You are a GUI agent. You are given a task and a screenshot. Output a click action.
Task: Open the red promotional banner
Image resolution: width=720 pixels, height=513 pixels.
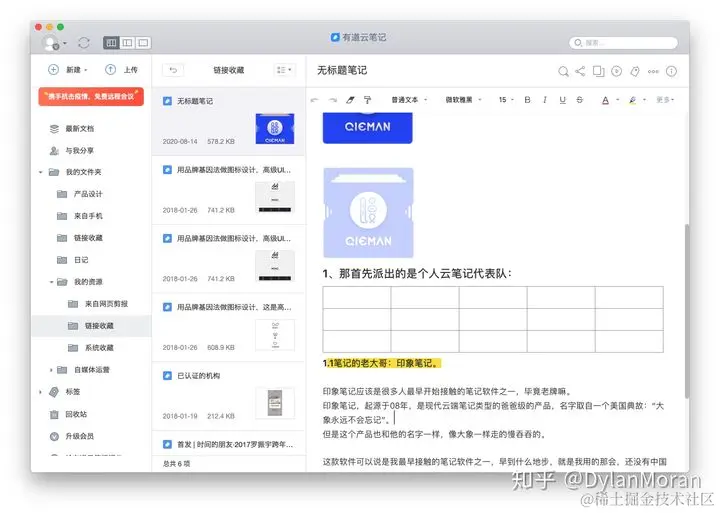(91, 96)
